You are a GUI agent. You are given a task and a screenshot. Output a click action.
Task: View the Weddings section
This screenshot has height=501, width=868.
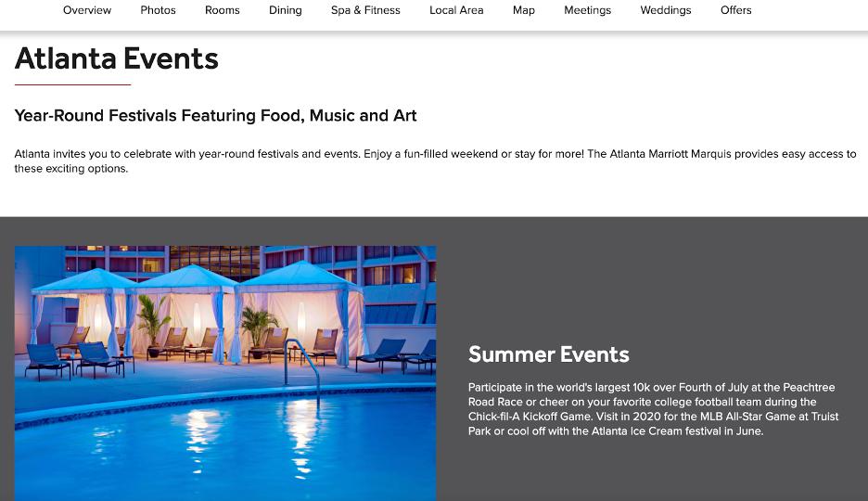(x=666, y=10)
